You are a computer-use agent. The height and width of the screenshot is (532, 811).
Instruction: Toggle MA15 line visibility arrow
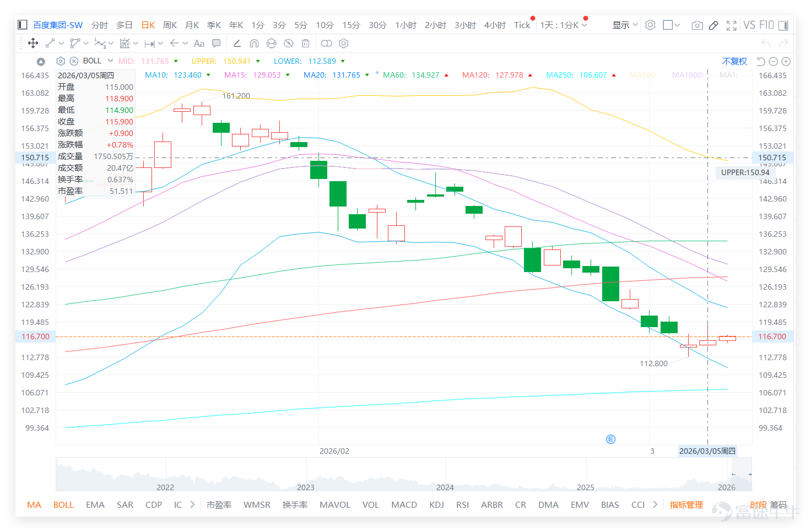[x=288, y=75]
